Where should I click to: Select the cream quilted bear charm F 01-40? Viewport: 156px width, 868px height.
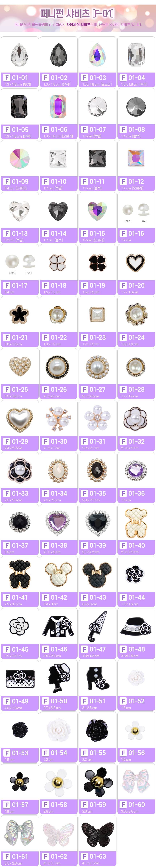pyautogui.click(x=136, y=523)
